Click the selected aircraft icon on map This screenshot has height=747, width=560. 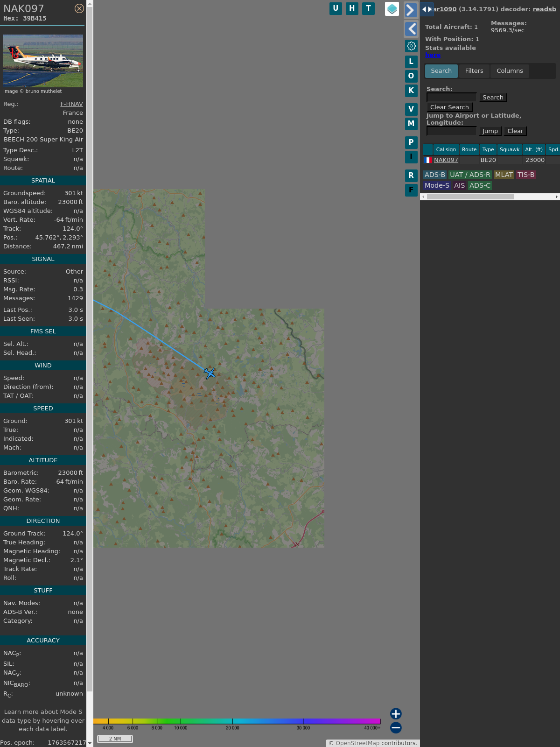(x=210, y=373)
